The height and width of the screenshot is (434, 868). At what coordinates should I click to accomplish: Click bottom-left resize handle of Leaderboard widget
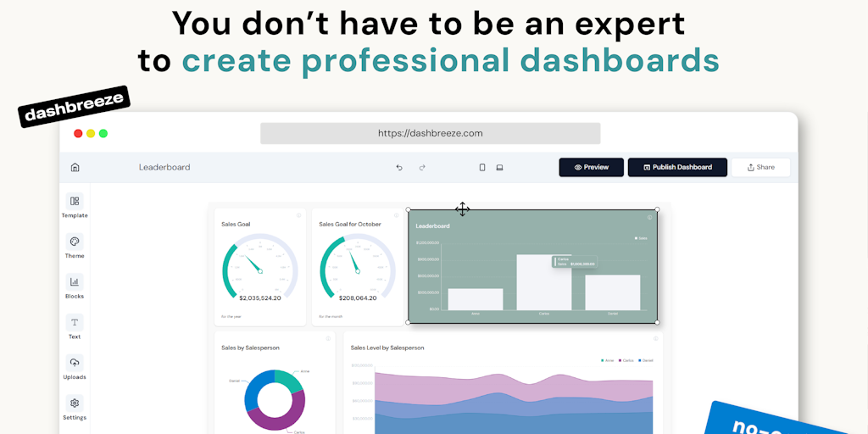pos(409,322)
